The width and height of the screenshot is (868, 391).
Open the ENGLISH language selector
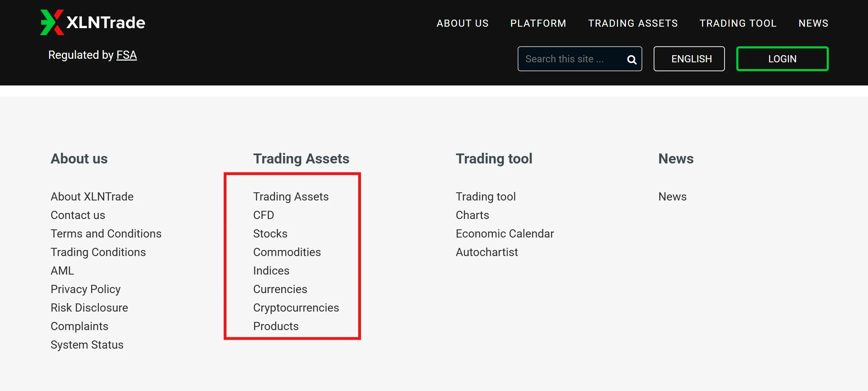tap(689, 59)
